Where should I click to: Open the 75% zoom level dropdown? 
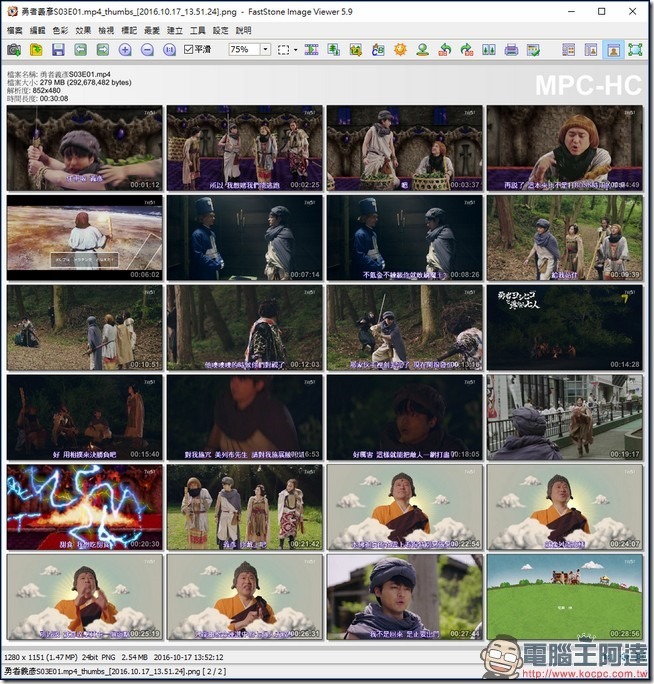[x=265, y=49]
